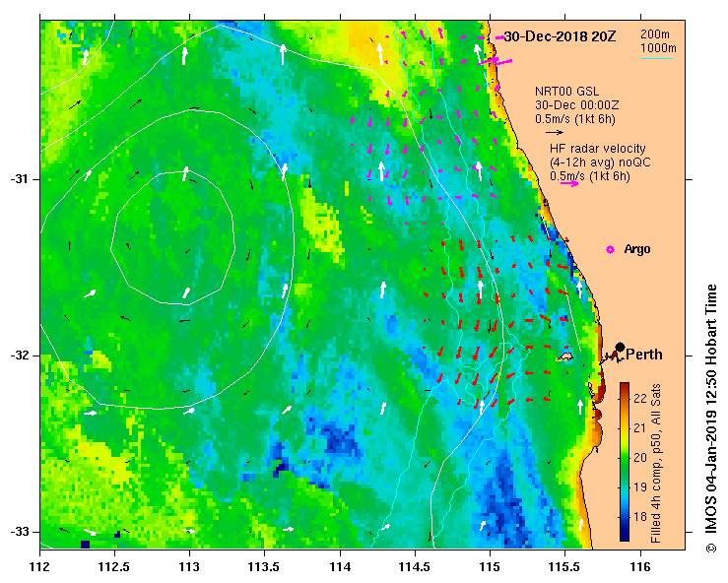Click the cyan 1000m contour legend line
This screenshot has height=583, width=728.
(656, 58)
